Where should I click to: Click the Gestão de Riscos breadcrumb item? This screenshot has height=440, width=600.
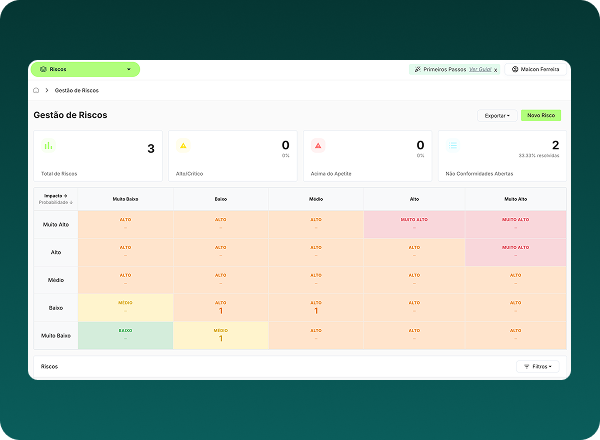tap(77, 90)
